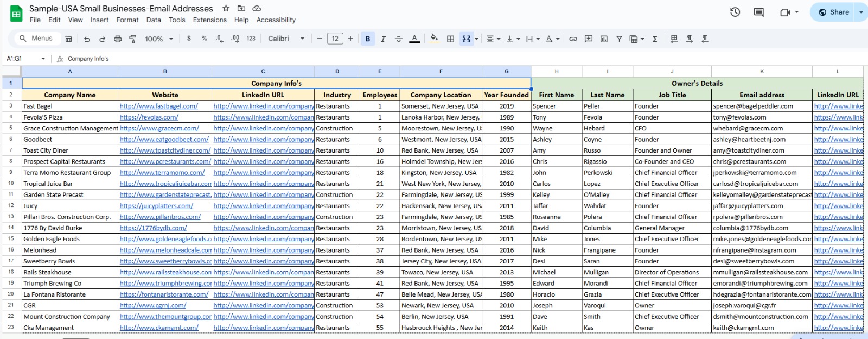Open the fevolas.com website link
868x339 pixels.
[149, 117]
